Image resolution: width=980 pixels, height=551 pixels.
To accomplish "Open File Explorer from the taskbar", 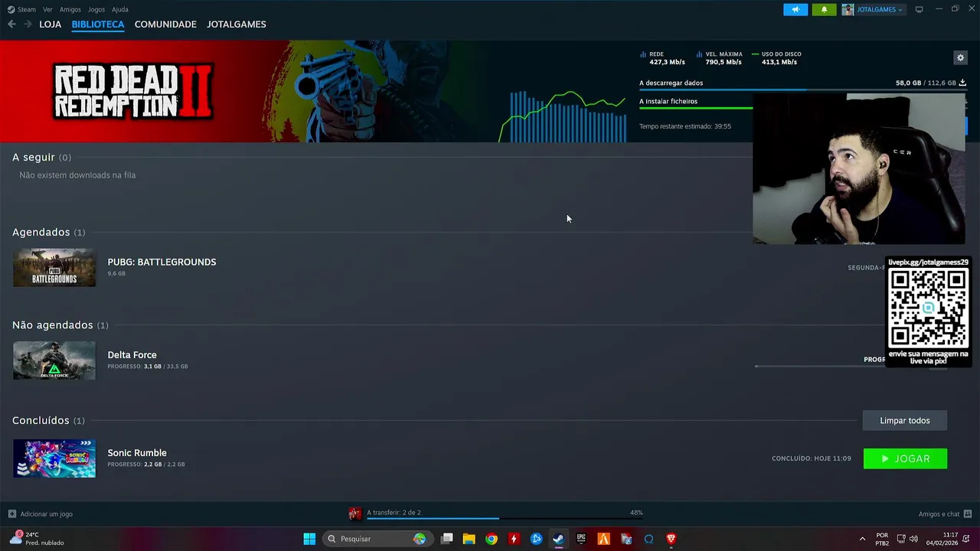I will tap(469, 539).
